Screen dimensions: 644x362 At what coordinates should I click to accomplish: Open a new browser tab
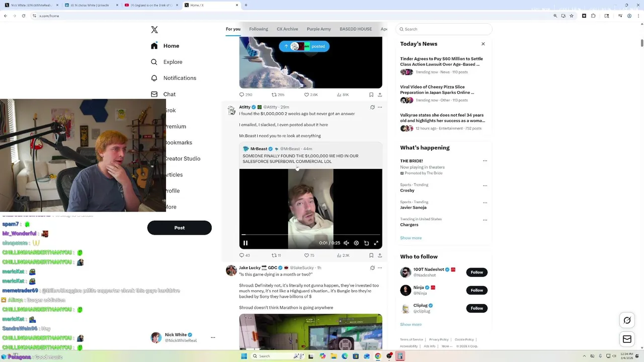[x=246, y=5]
